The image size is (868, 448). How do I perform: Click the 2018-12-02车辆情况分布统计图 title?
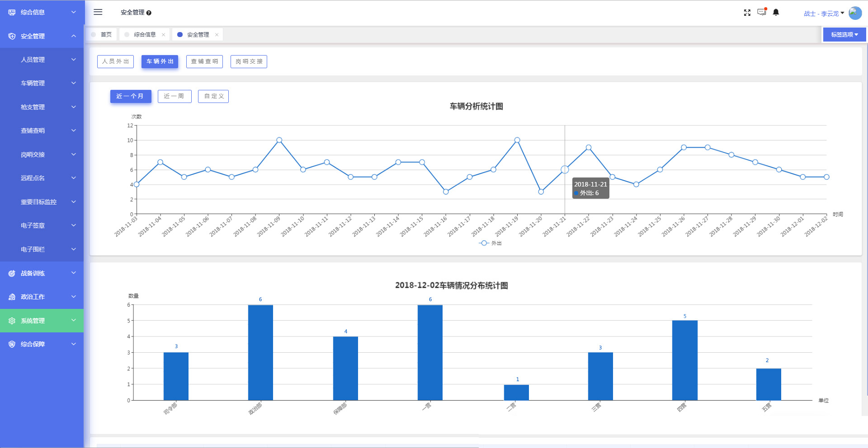452,285
